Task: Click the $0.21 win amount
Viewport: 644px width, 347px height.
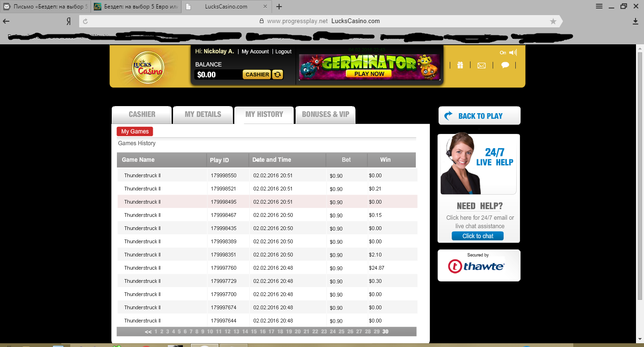Action: coord(375,189)
